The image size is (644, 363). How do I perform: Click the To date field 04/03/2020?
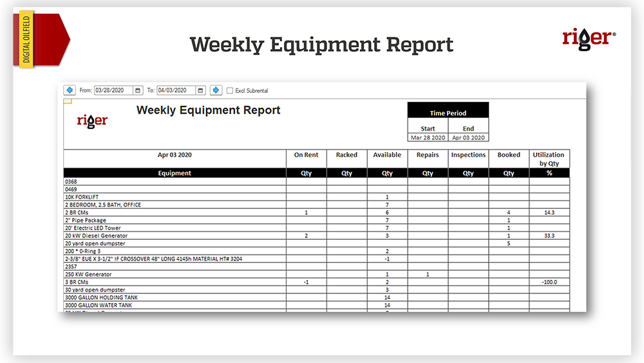(x=175, y=90)
